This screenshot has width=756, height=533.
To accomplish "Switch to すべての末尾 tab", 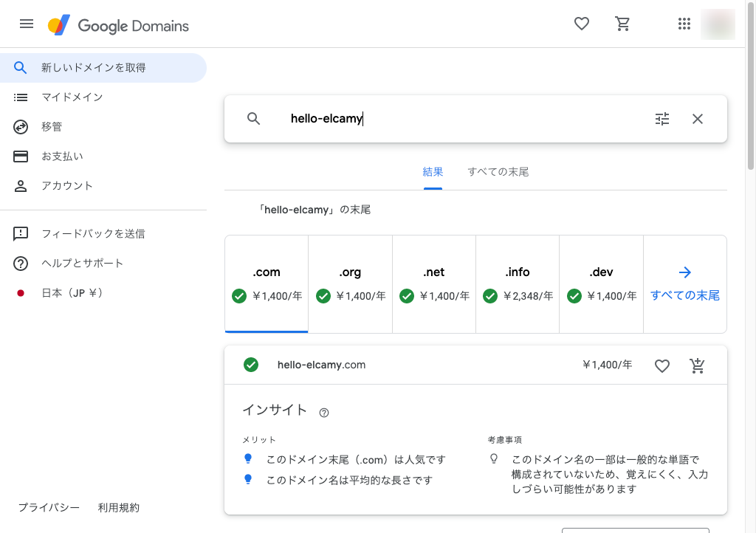I will [x=498, y=172].
